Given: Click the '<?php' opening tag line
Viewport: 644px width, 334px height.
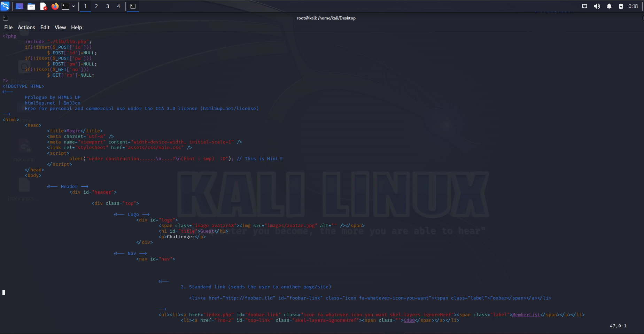Looking at the screenshot, I should pyautogui.click(x=9, y=36).
